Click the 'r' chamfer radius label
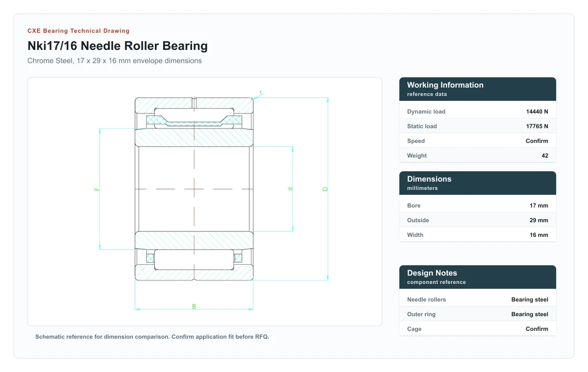 [x=261, y=92]
